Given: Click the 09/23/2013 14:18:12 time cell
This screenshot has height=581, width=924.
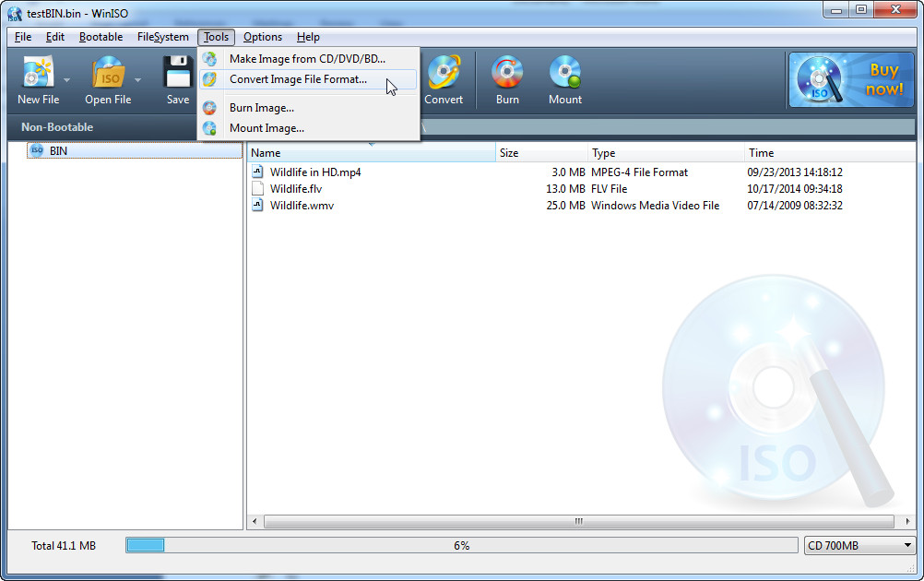Looking at the screenshot, I should (x=795, y=172).
